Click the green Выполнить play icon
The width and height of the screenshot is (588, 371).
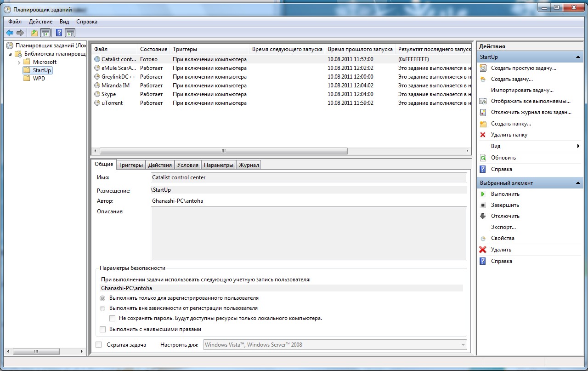[x=483, y=194]
